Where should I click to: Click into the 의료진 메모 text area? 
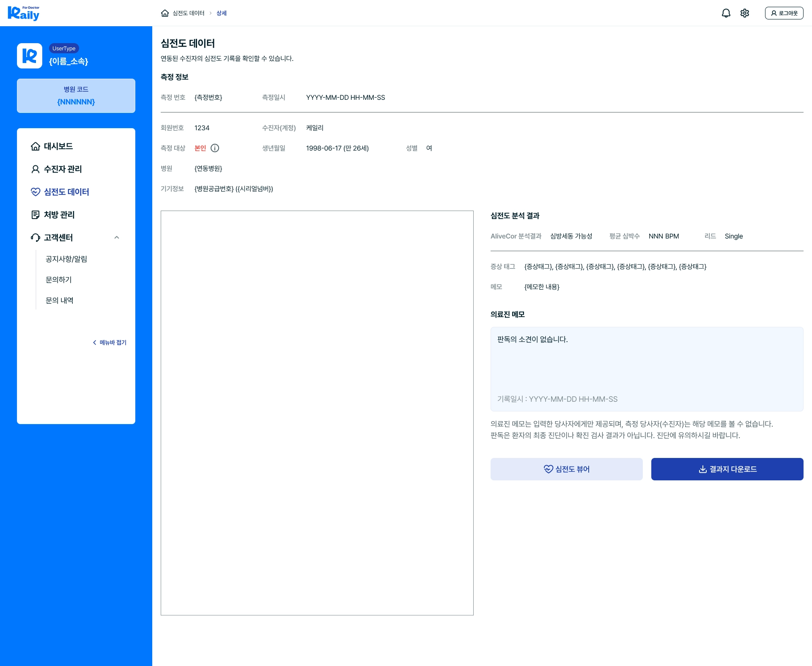pos(647,364)
